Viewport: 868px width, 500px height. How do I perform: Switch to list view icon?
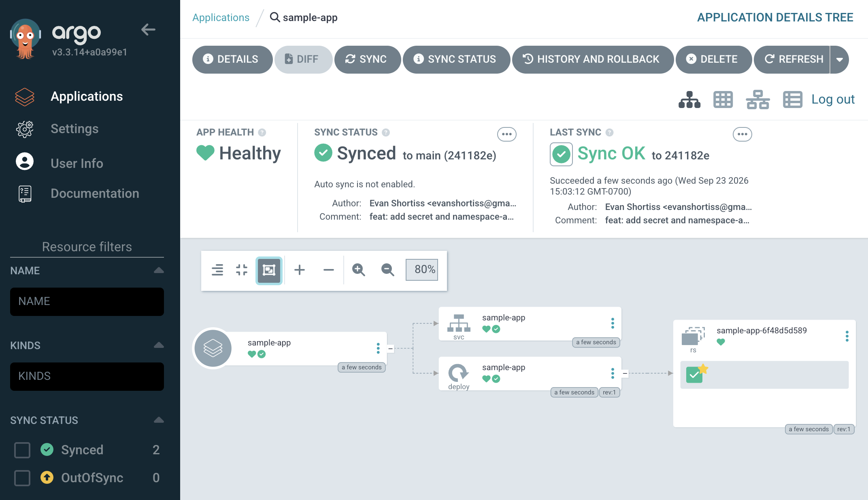point(793,100)
